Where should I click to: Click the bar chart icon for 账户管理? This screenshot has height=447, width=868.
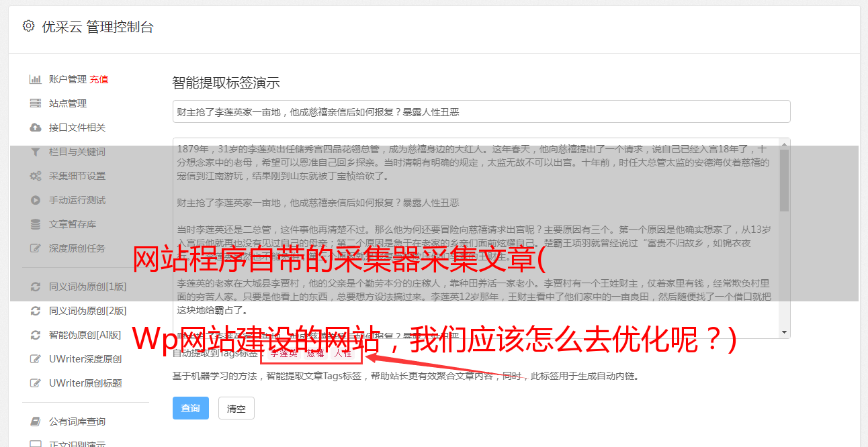click(36, 79)
